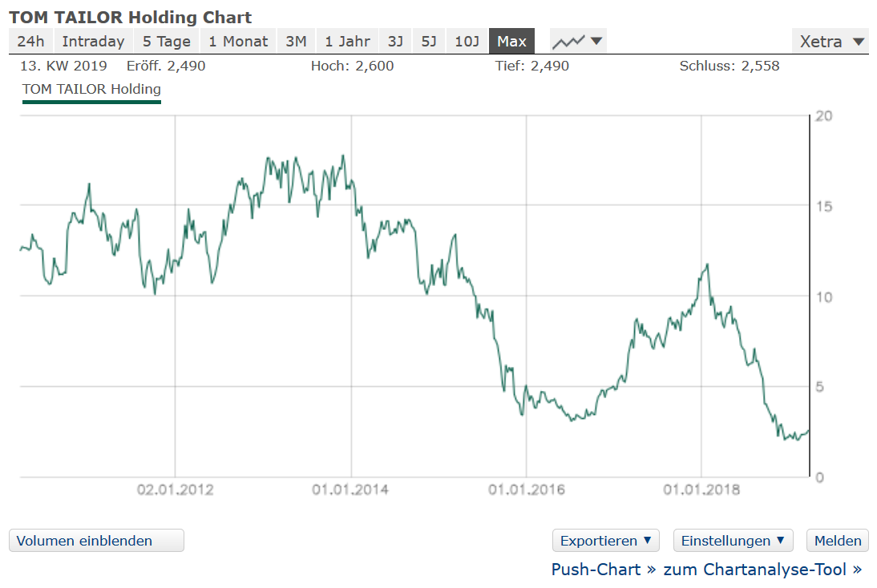This screenshot has height=588, width=877.
Task: Click the y-axis value 5
Action: (x=819, y=387)
